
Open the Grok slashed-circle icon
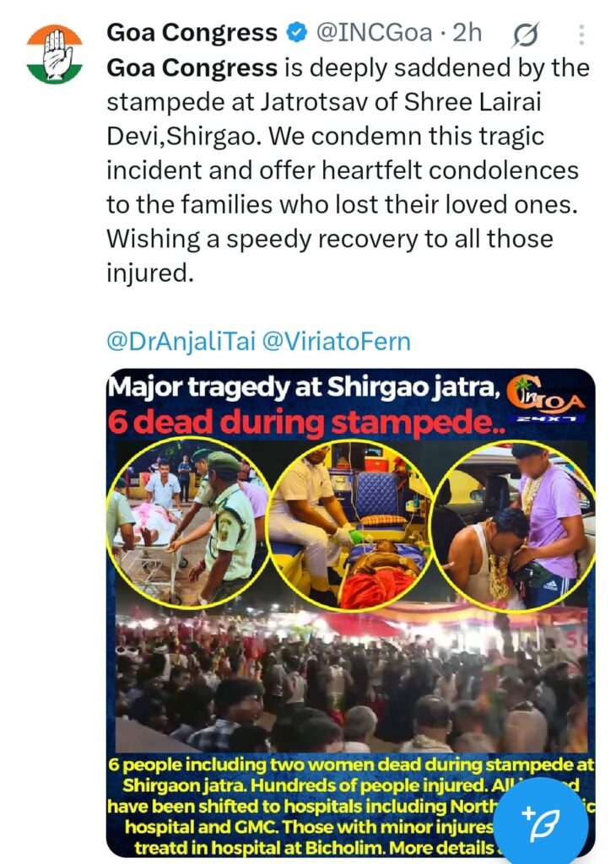[x=525, y=35]
